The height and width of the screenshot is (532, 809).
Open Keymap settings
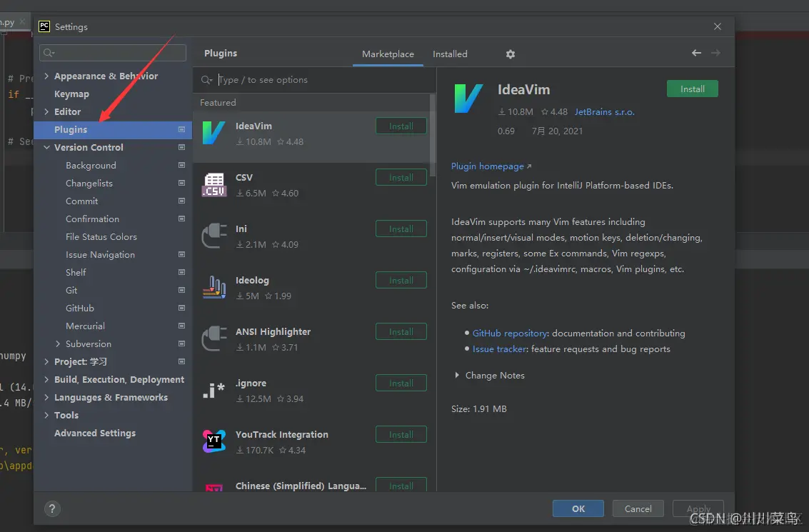click(x=71, y=94)
